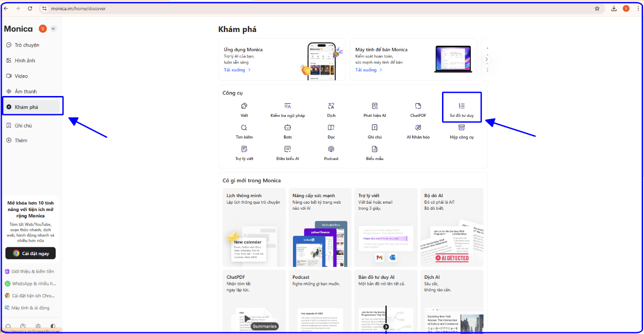Select Khám phá in the sidebar
This screenshot has height=334, width=644.
(x=32, y=107)
